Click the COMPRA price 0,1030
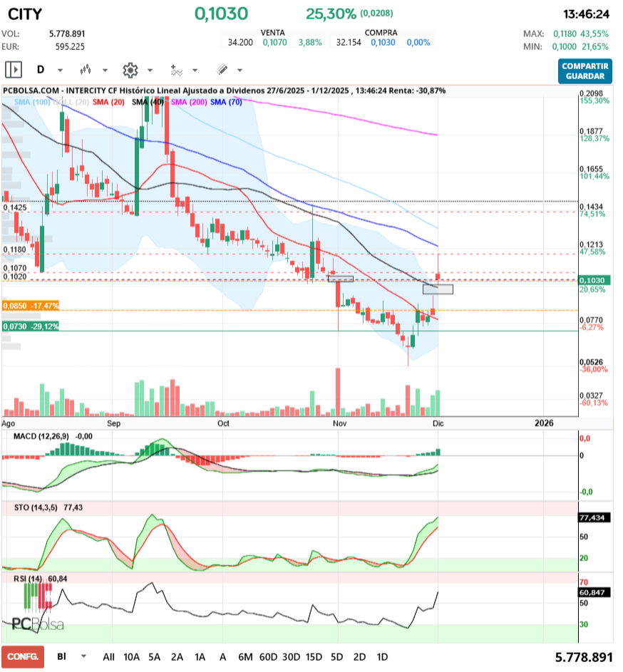Viewport: 623px width, 672px height. (383, 43)
